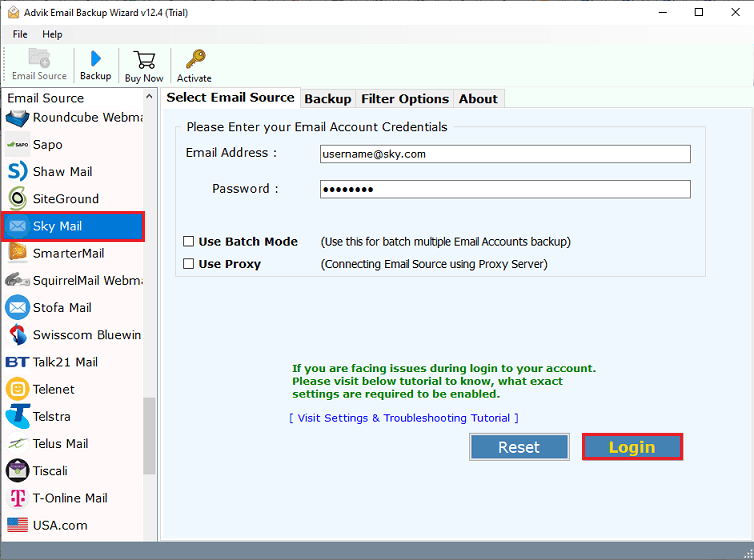Image resolution: width=754 pixels, height=560 pixels.
Task: Close the Advik Email Backup Wizard window
Action: [x=736, y=12]
